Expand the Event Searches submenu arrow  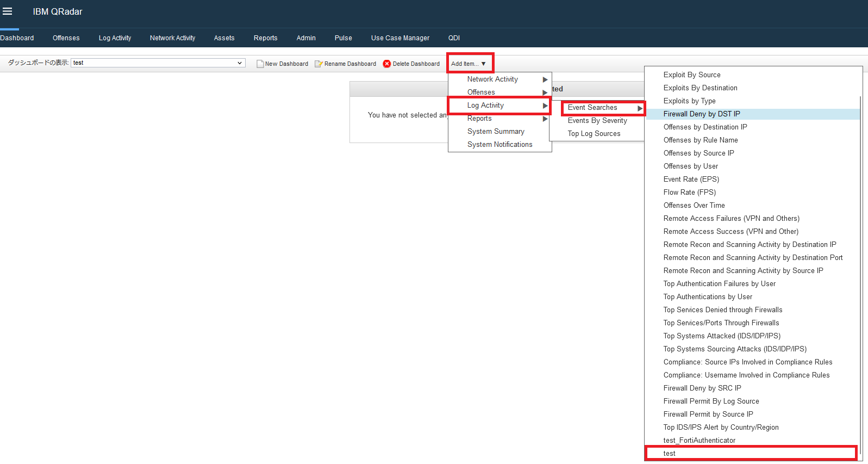point(640,108)
